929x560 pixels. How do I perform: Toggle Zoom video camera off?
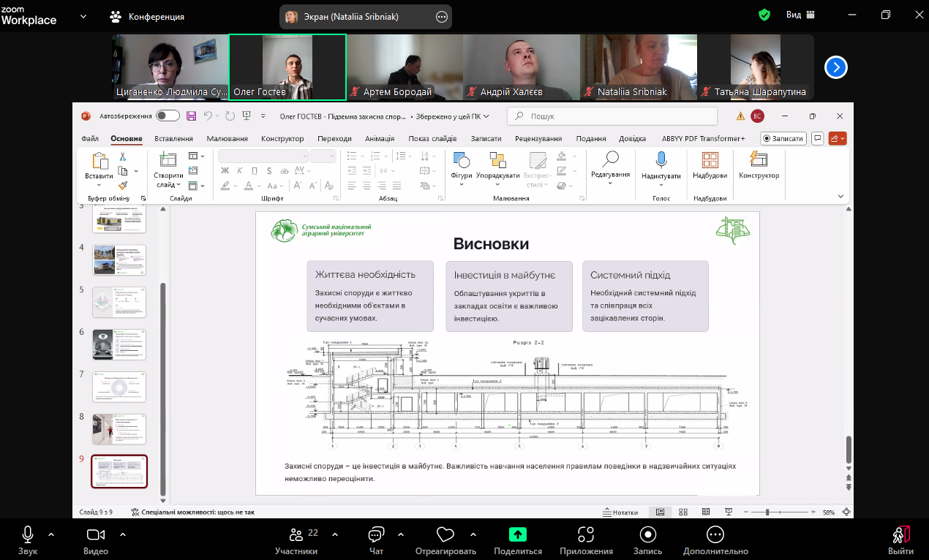96,534
